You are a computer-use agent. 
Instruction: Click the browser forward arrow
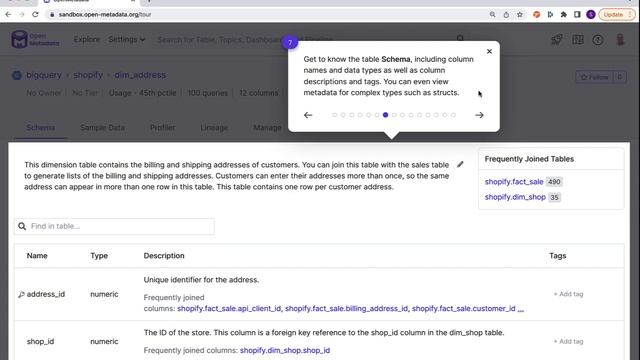coord(22,14)
